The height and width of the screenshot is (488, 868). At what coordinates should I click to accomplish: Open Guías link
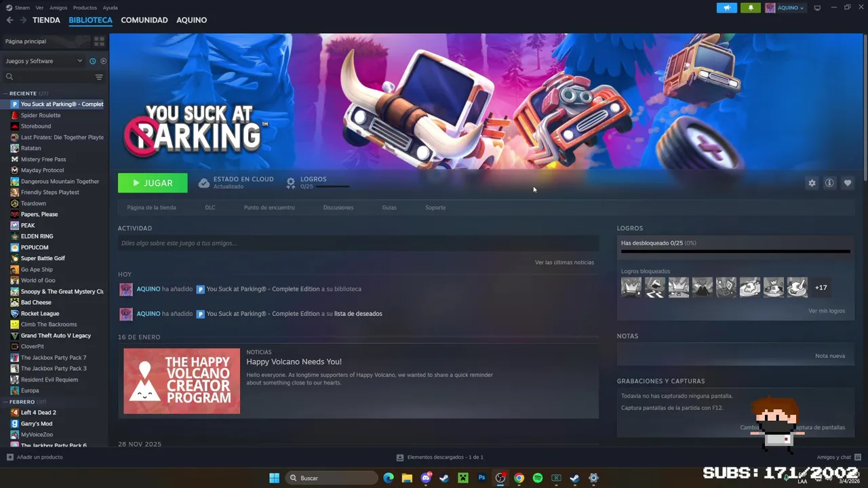coord(389,207)
